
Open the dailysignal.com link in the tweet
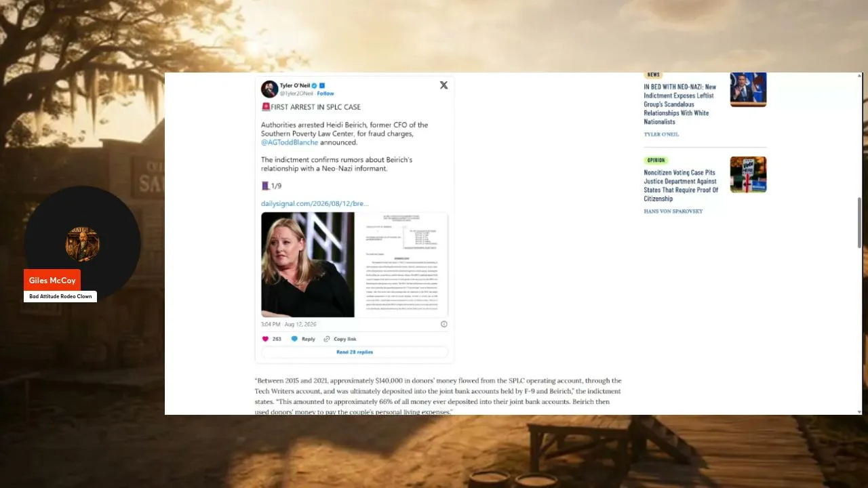pos(315,203)
